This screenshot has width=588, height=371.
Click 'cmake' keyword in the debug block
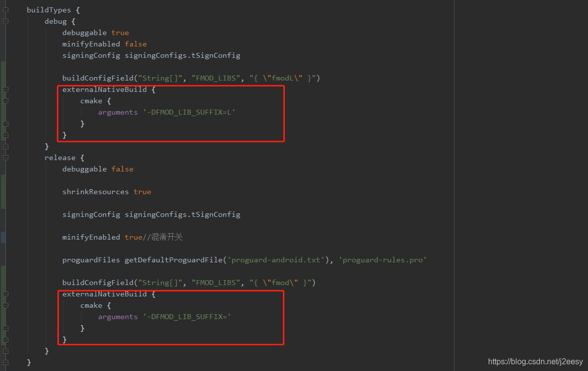(x=91, y=101)
